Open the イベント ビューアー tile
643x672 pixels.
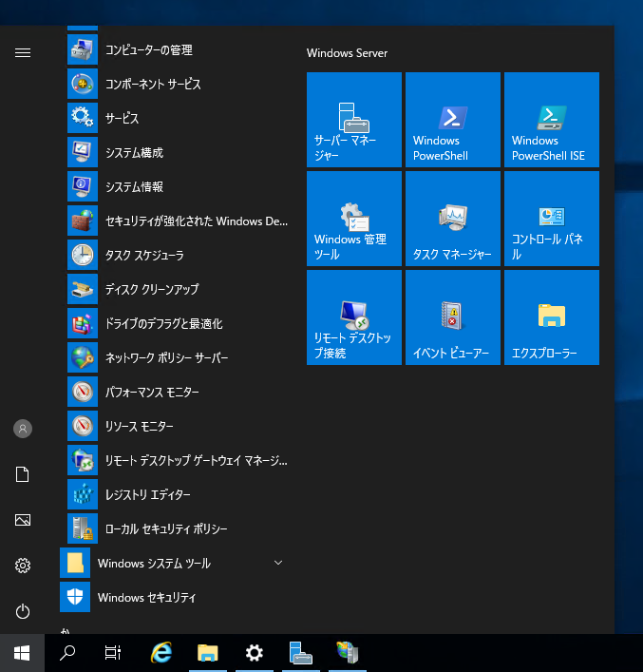coord(452,317)
